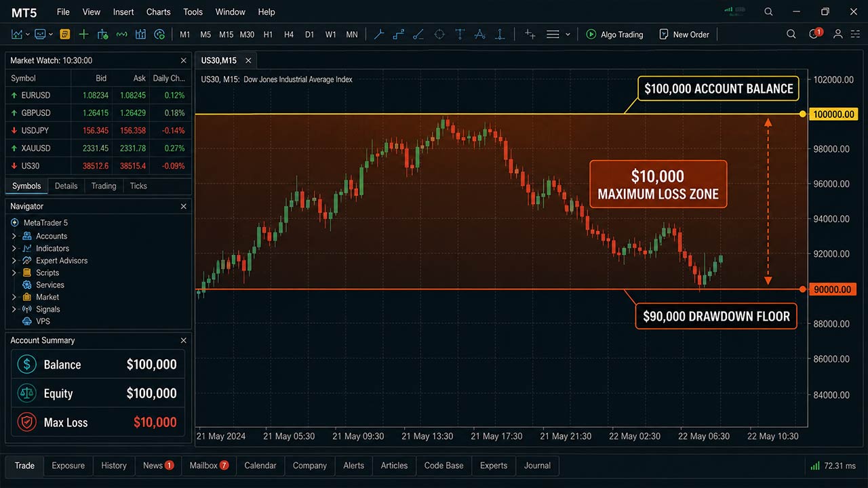Image resolution: width=868 pixels, height=488 pixels.
Task: Switch timeframe to H1
Action: [x=268, y=34]
